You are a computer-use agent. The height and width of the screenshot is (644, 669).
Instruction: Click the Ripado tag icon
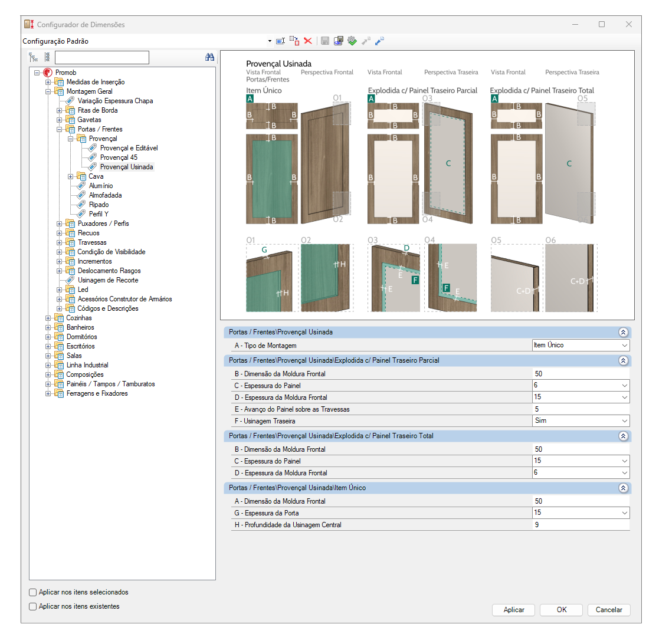coord(81,204)
